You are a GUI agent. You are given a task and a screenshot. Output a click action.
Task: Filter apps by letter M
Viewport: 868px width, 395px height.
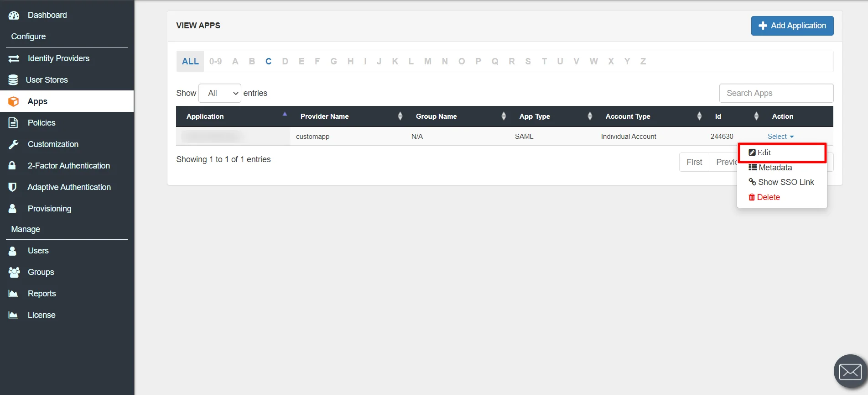(428, 61)
